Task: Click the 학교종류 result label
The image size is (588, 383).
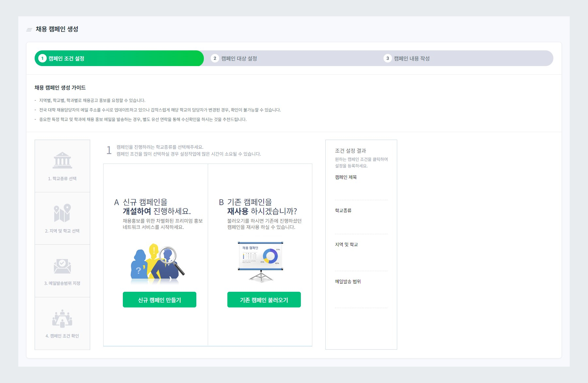Action: (x=343, y=211)
